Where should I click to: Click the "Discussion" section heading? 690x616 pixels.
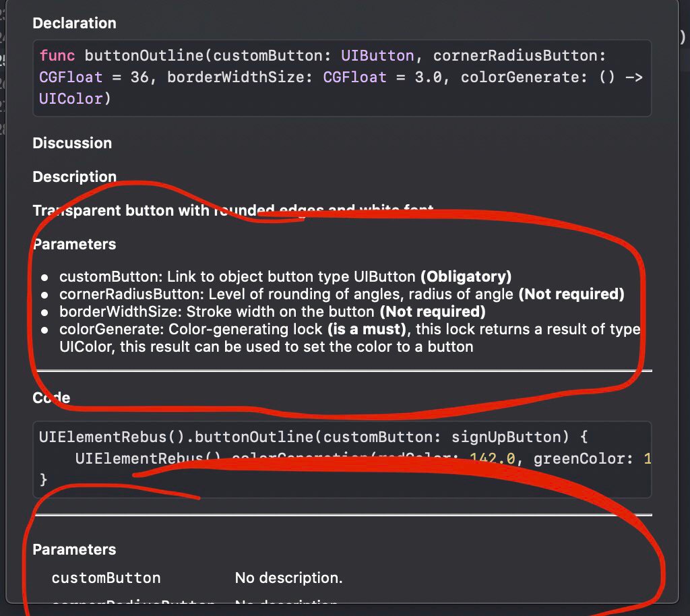[x=72, y=143]
